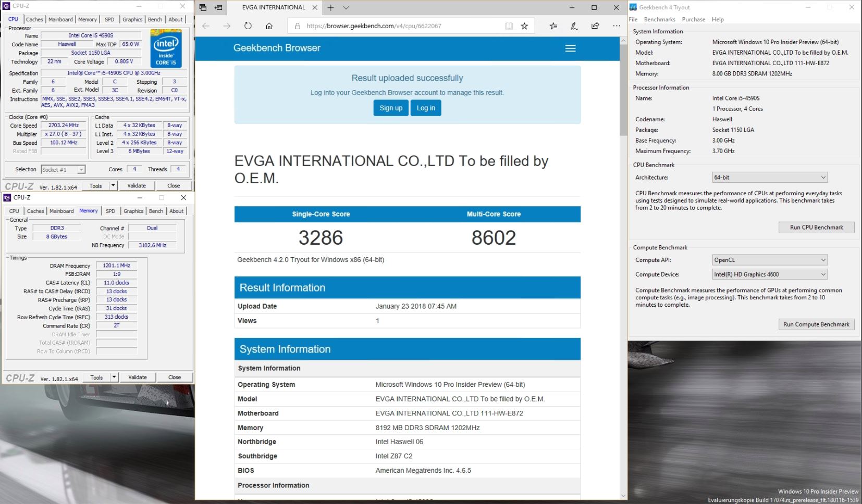Image resolution: width=862 pixels, height=504 pixels.
Task: Open Geekbench File menu
Action: coord(633,19)
